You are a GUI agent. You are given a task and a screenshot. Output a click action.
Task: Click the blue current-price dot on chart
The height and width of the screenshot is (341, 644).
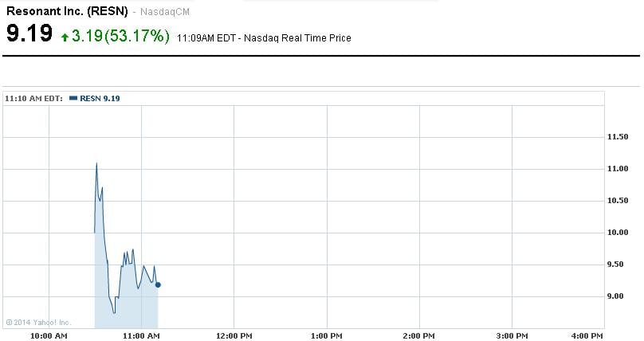tap(158, 284)
